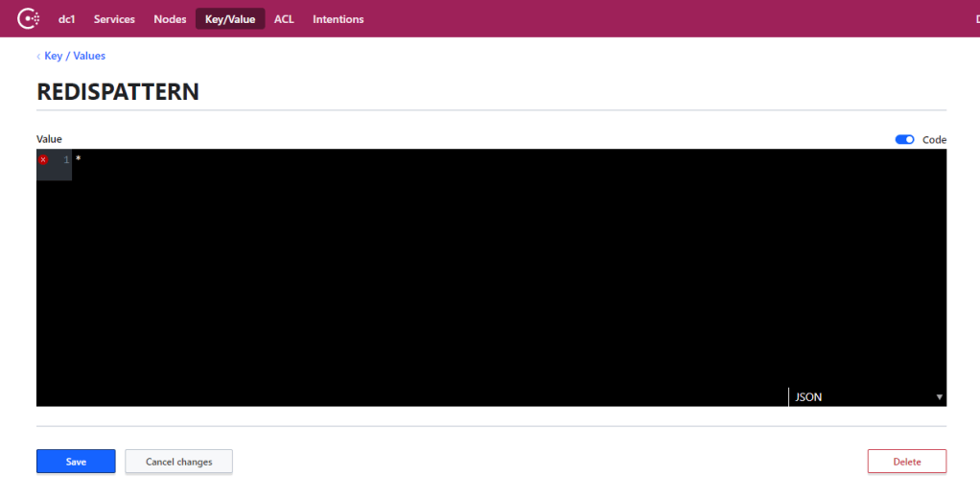Open the Nodes section
The image size is (980, 500).
coord(170,19)
